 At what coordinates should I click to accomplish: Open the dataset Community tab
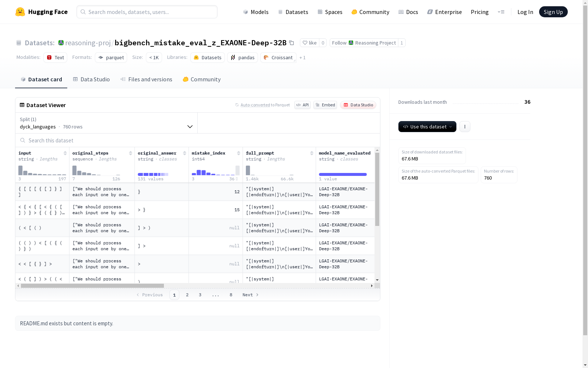(x=202, y=79)
